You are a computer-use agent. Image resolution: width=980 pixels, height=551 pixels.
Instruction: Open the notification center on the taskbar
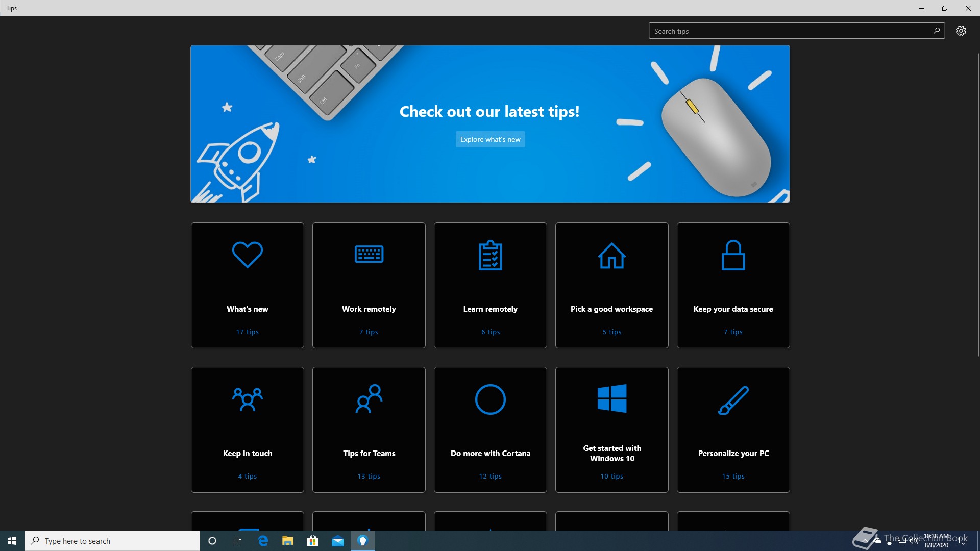tap(963, 541)
